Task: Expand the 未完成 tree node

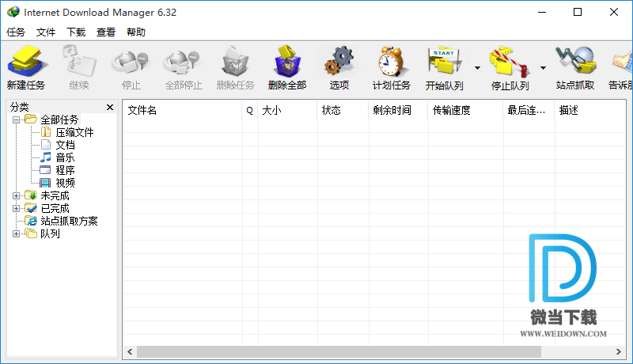Action: [x=16, y=195]
